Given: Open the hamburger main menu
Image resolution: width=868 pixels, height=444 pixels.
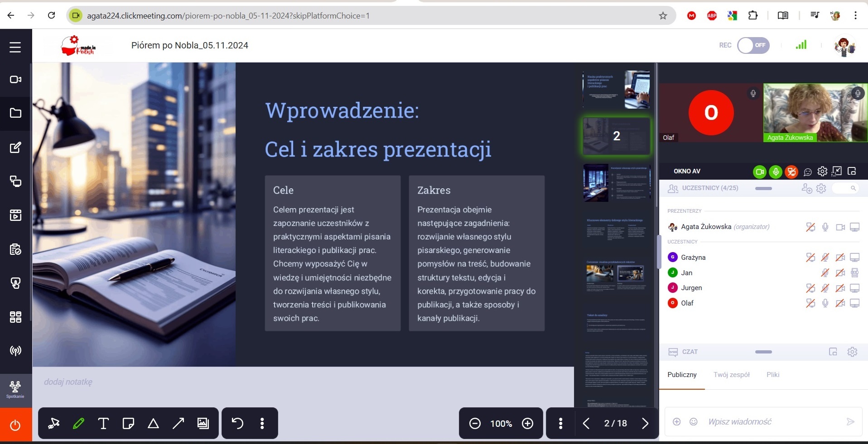Looking at the screenshot, I should tap(15, 47).
